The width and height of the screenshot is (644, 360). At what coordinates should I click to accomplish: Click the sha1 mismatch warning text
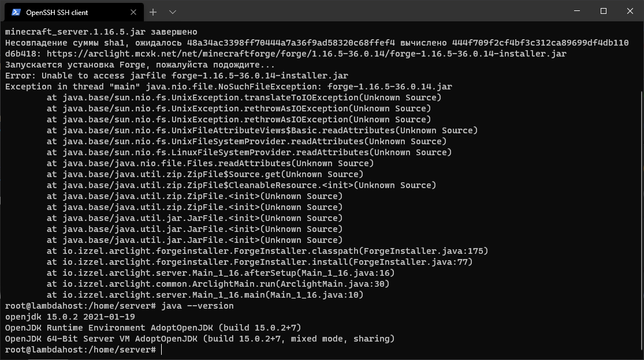click(231, 43)
